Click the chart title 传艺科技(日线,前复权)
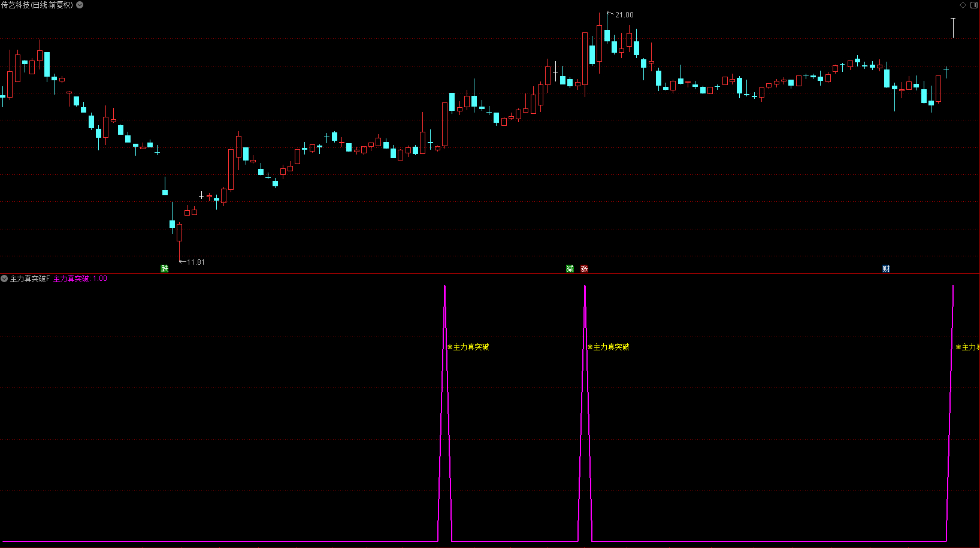 pos(37,5)
